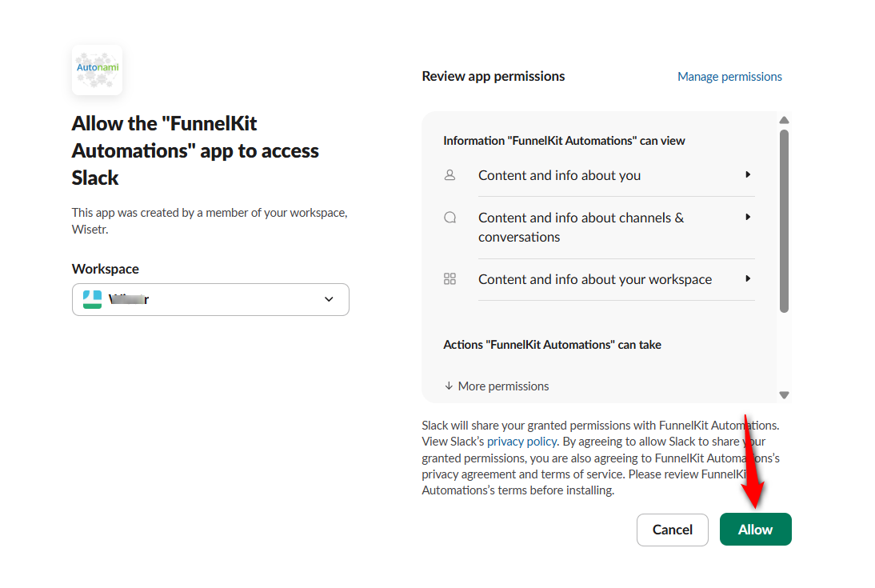Click the workspace avatar inside the selector
This screenshot has width=875, height=588.
(x=91, y=298)
